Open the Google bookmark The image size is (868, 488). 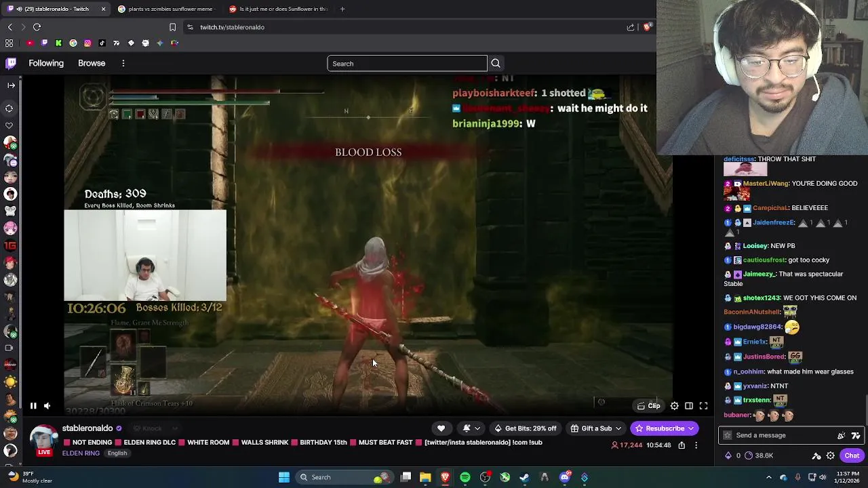(x=73, y=43)
